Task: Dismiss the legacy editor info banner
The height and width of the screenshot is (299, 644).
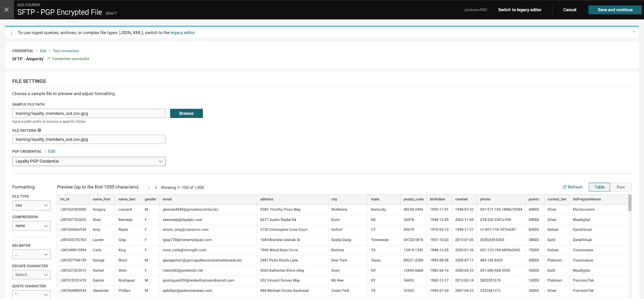Action: (634, 32)
